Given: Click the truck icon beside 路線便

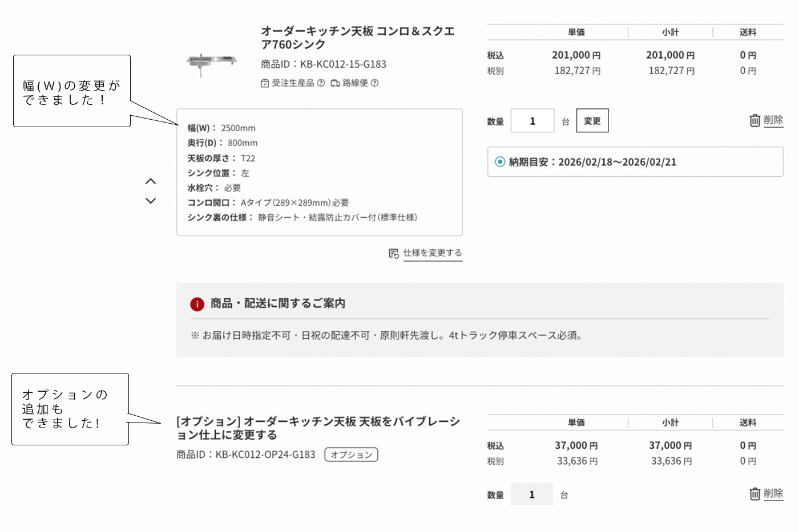Looking at the screenshot, I should point(336,83).
